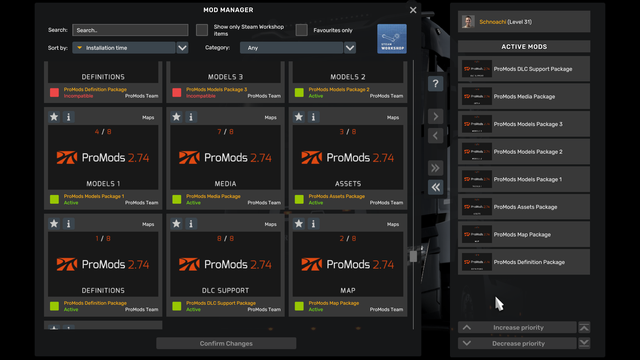Open the Steam Workshop button

(x=392, y=39)
